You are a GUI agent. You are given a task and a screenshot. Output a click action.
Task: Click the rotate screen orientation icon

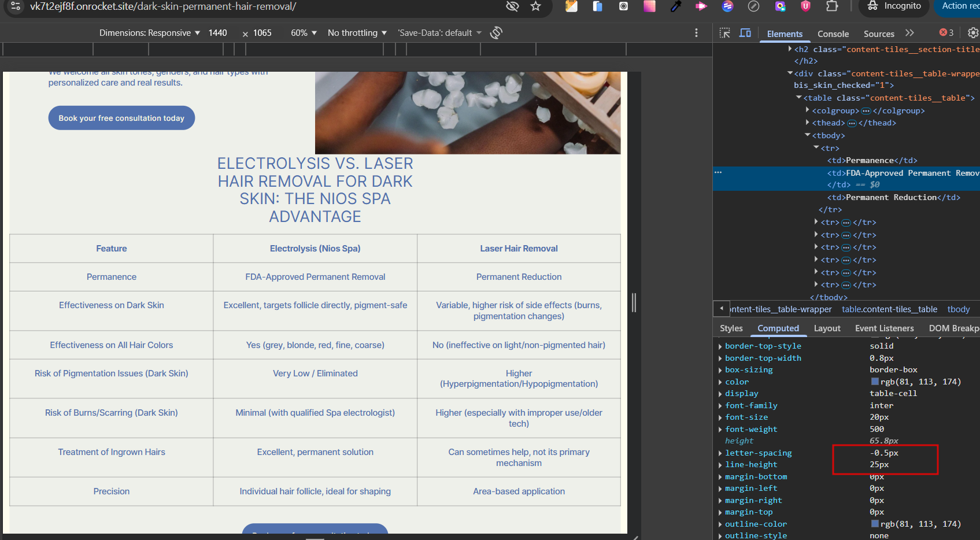[496, 33]
